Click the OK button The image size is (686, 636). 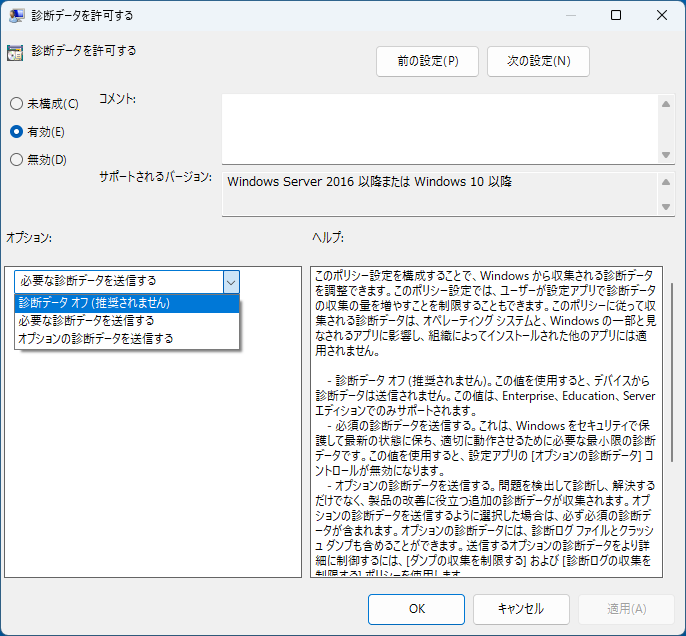pos(416,609)
